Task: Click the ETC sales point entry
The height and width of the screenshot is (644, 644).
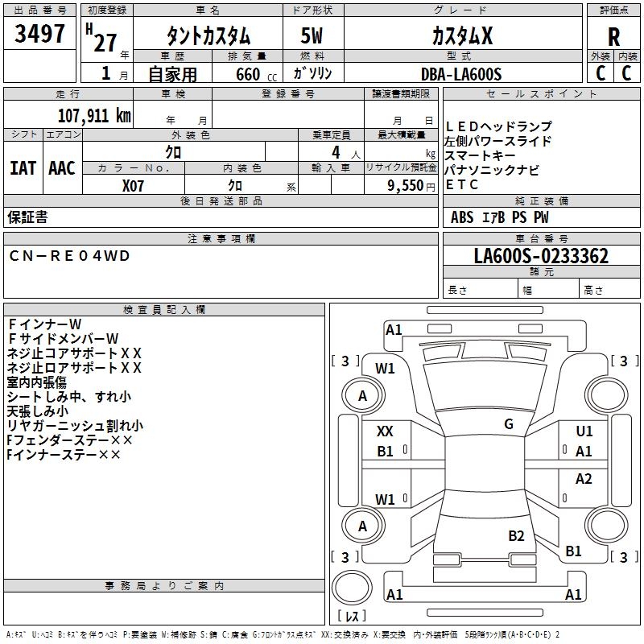Action: coord(462,185)
